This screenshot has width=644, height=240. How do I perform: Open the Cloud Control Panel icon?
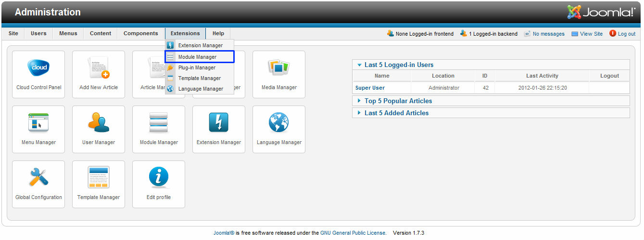(x=38, y=74)
